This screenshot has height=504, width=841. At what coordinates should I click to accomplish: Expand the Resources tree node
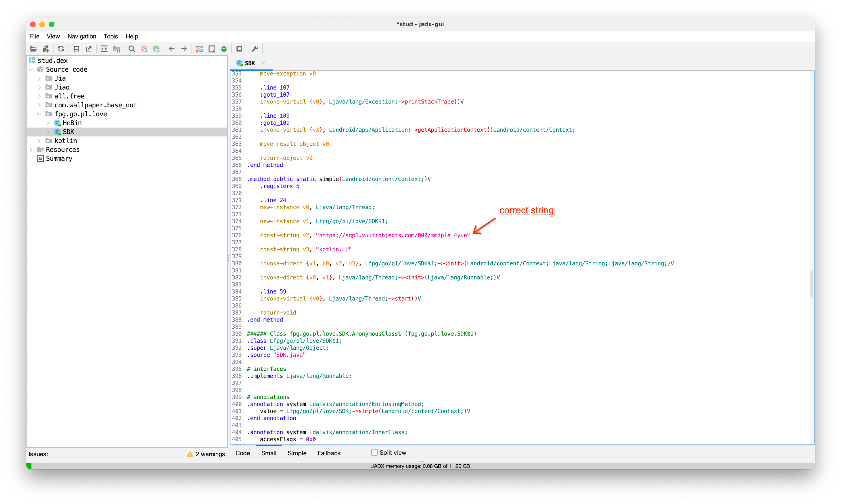(x=31, y=150)
